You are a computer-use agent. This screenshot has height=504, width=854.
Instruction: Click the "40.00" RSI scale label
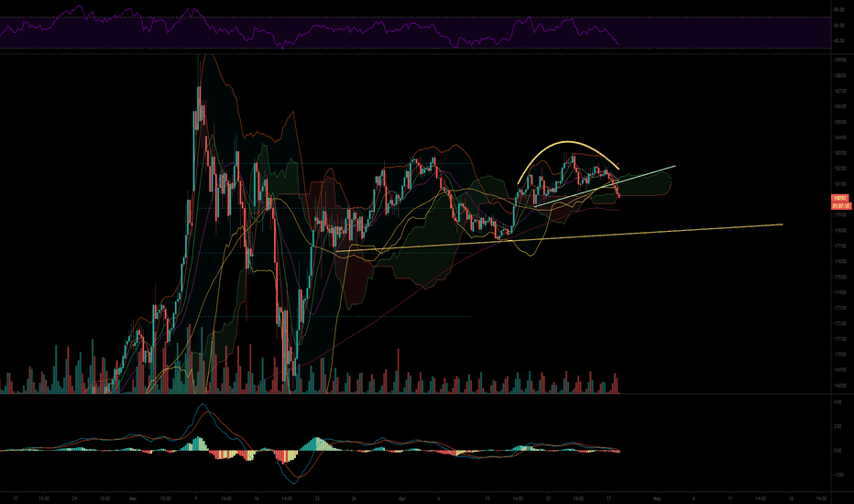click(x=839, y=41)
